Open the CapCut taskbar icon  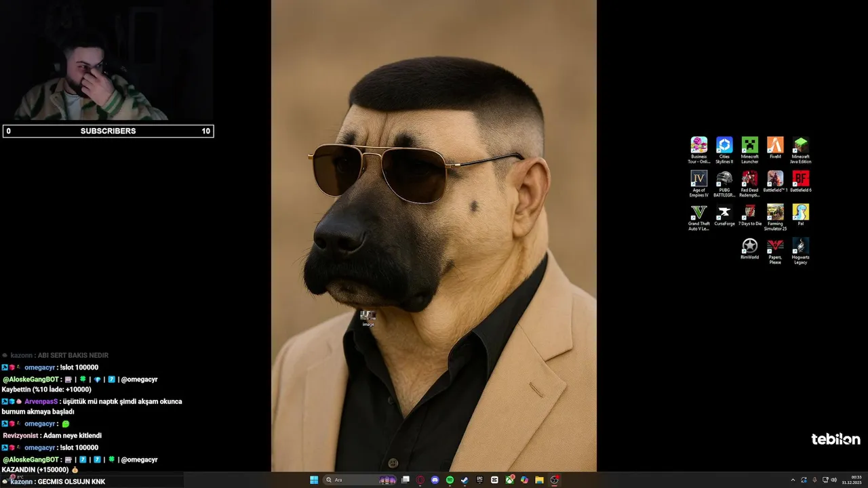pyautogui.click(x=494, y=480)
